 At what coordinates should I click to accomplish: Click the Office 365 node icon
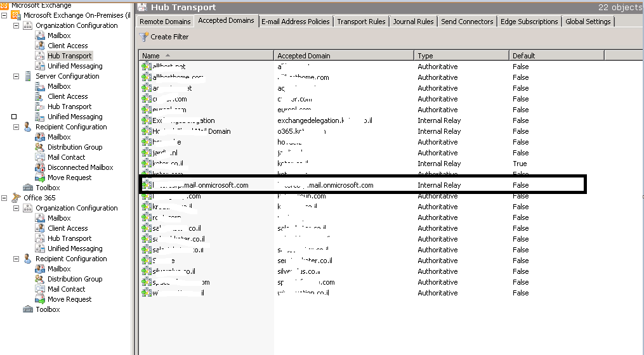(16, 198)
